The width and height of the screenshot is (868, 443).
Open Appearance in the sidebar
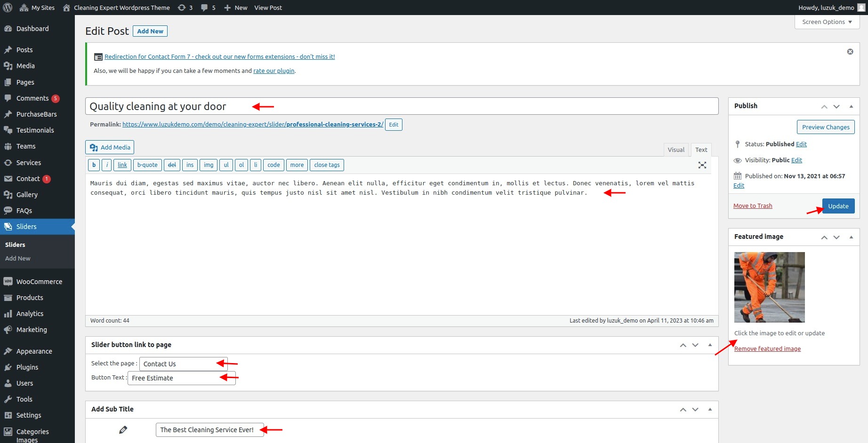click(37, 351)
